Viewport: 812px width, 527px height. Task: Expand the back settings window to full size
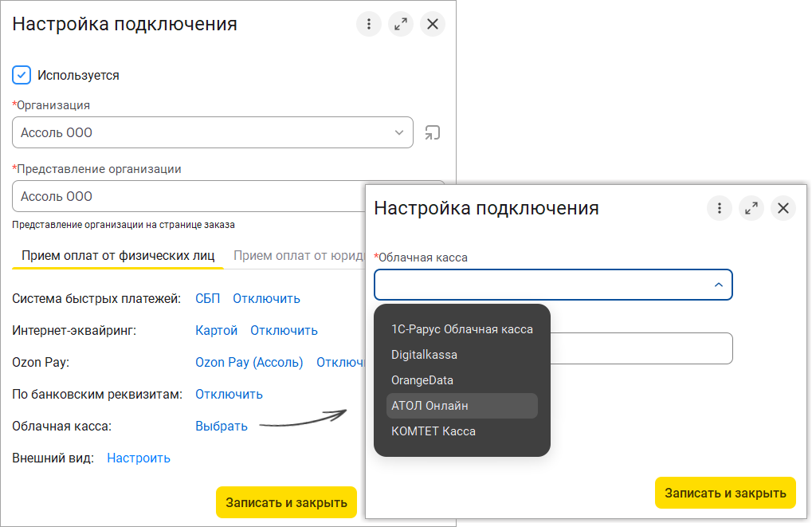[x=401, y=24]
